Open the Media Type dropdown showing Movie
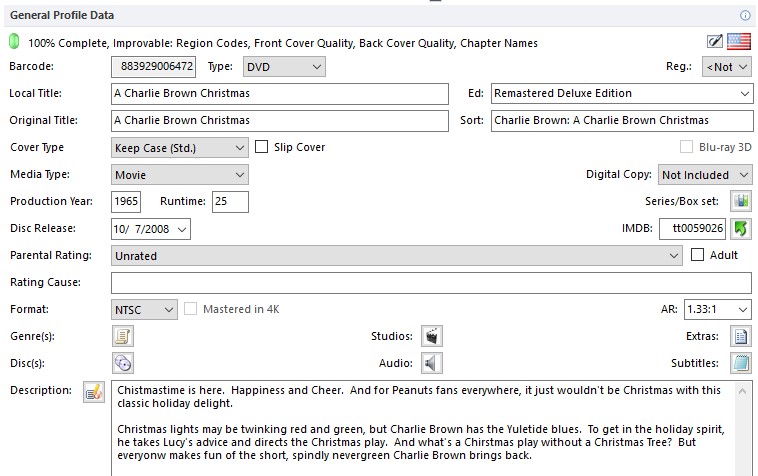Screen dimensions: 758x476 pos(180,175)
